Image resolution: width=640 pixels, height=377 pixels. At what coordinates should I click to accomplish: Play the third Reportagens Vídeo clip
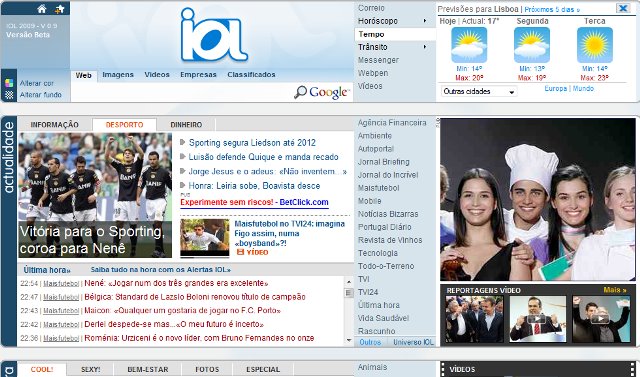tap(601, 319)
